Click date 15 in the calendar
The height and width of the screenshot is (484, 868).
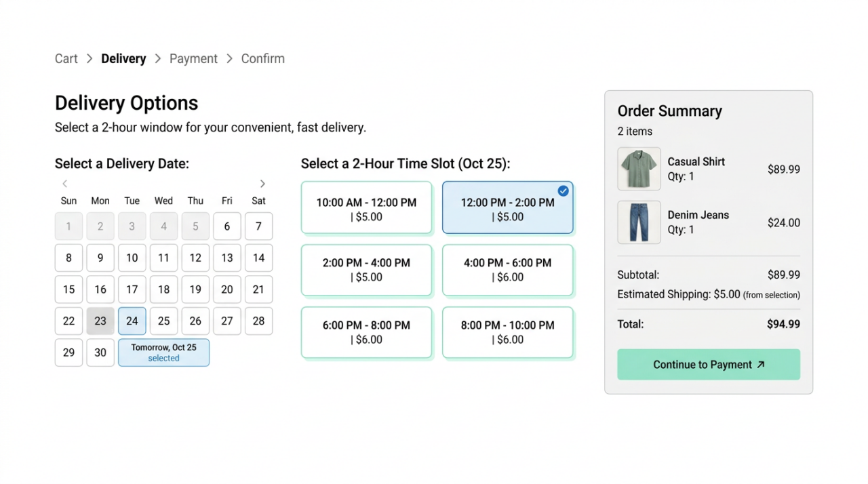point(68,289)
